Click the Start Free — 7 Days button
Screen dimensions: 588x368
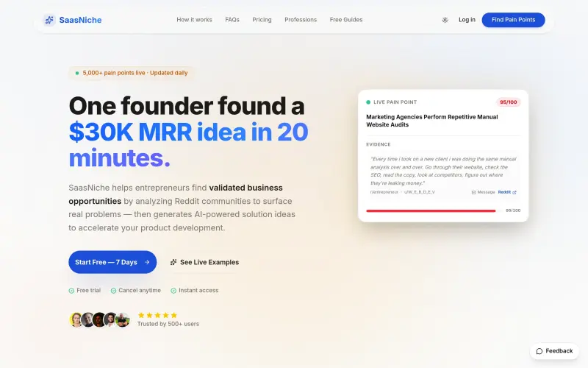(x=112, y=262)
